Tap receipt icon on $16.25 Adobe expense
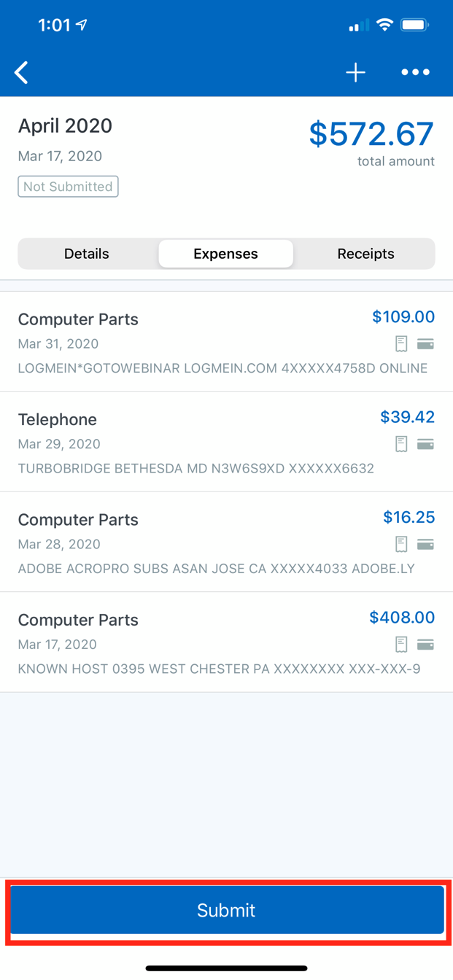The height and width of the screenshot is (980, 453). pyautogui.click(x=401, y=544)
